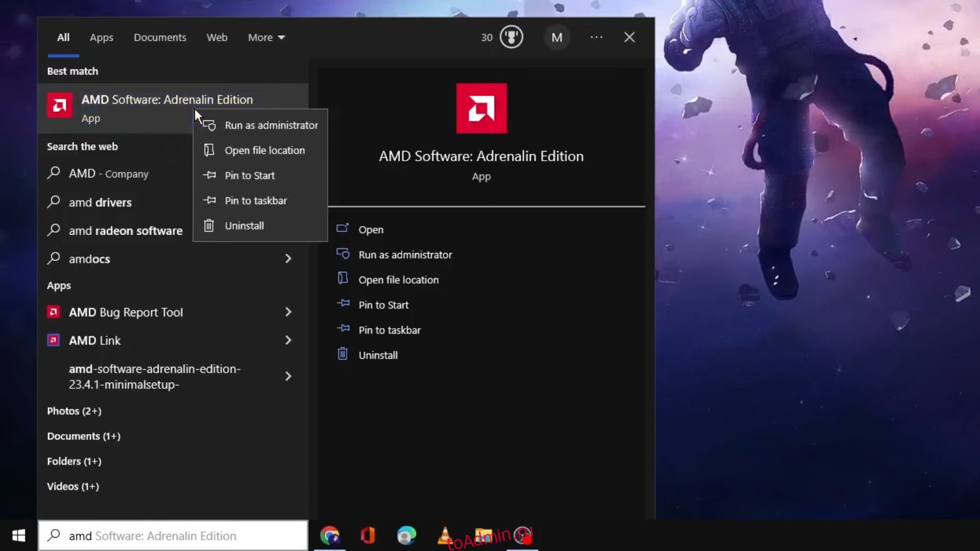The height and width of the screenshot is (551, 980).
Task: Click the Apps search filter tab
Action: (101, 37)
